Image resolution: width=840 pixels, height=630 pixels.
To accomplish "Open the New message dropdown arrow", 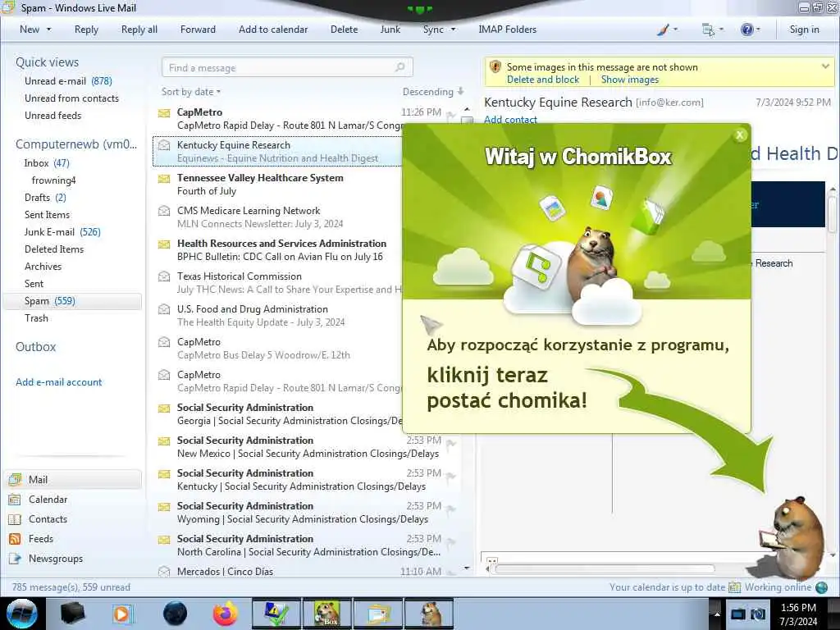I will pos(48,30).
